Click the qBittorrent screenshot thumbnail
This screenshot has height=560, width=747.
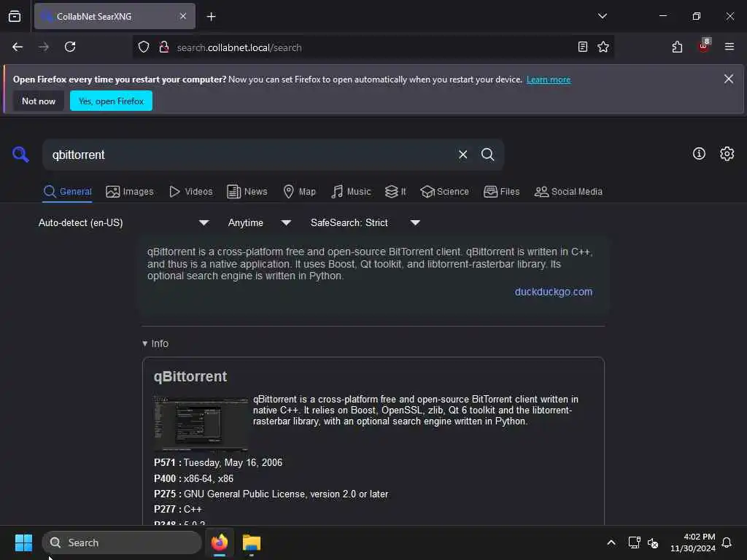click(201, 424)
